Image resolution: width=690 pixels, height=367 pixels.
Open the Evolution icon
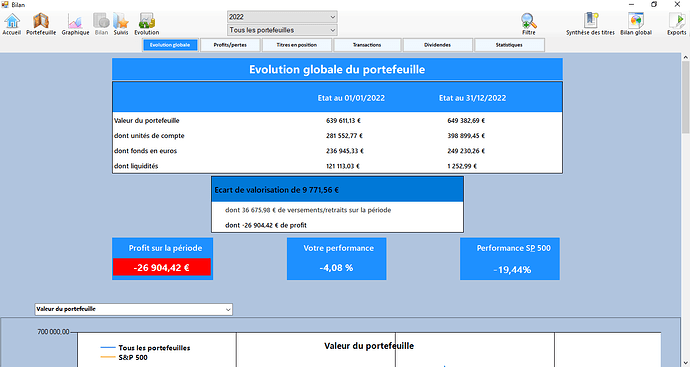(x=147, y=24)
